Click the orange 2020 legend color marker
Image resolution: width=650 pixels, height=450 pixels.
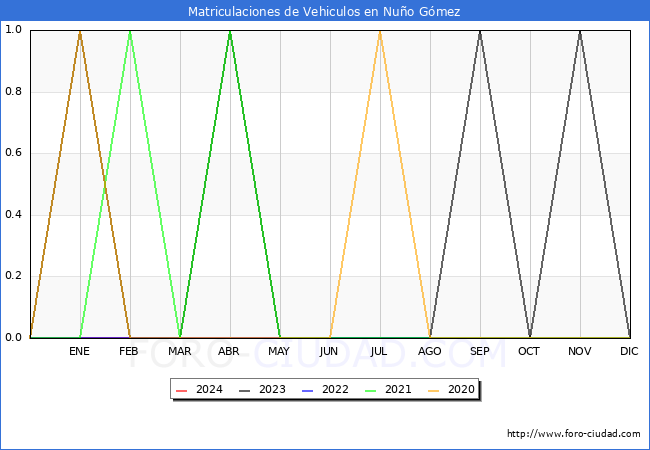pyautogui.click(x=434, y=391)
